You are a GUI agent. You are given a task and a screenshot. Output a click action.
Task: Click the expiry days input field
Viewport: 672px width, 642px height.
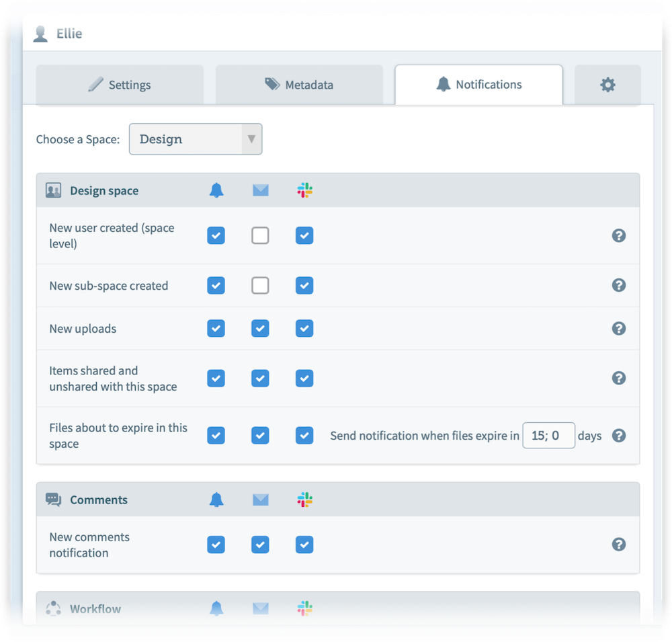[x=548, y=436]
